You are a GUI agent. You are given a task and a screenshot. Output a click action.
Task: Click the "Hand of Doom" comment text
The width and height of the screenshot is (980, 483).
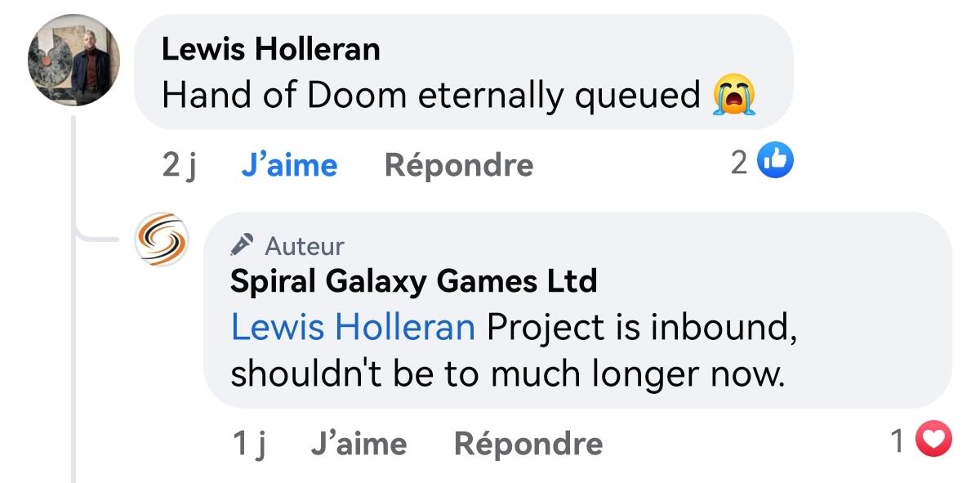pyautogui.click(x=430, y=96)
